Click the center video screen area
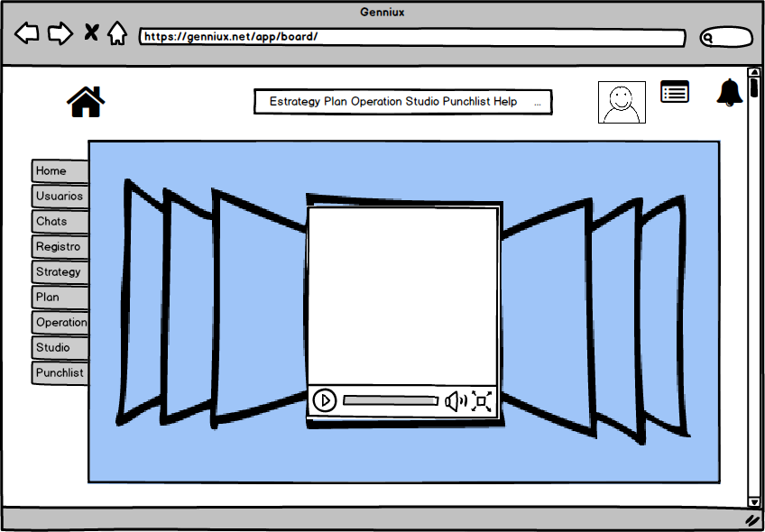 point(403,297)
